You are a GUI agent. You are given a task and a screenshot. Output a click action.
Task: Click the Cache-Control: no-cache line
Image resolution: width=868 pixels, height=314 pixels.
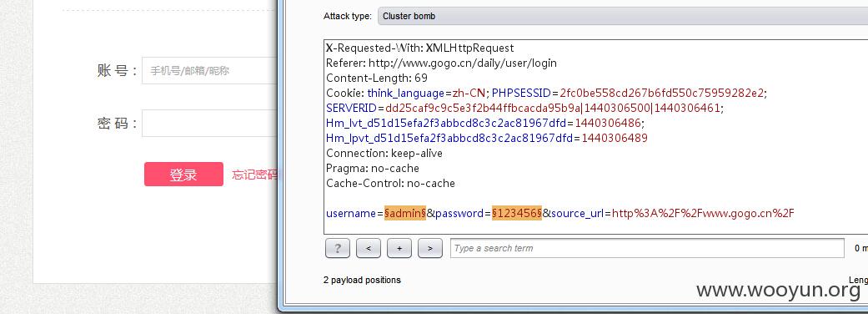click(390, 183)
